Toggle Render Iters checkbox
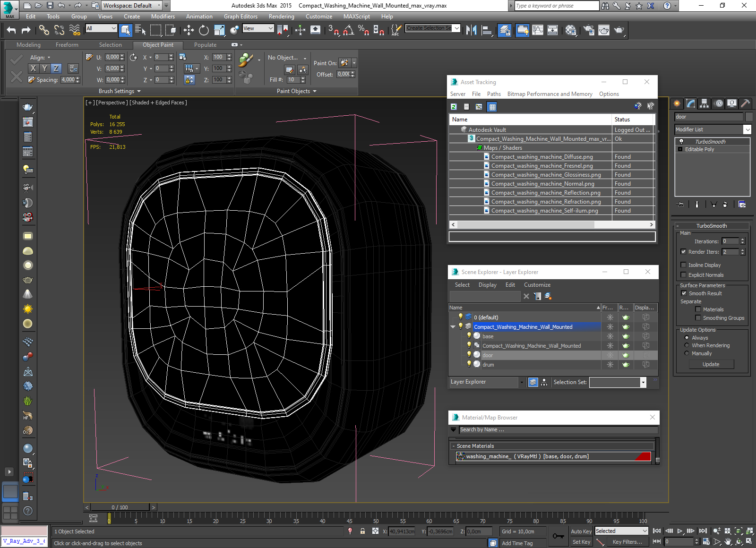 [x=683, y=252]
